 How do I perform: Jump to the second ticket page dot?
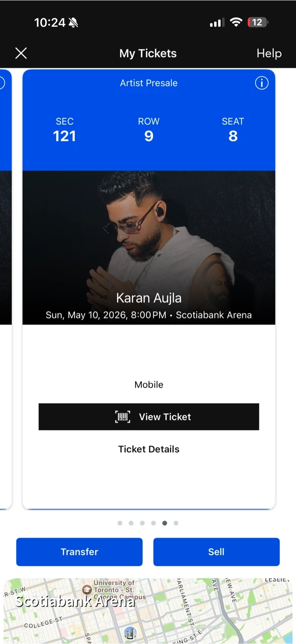[131, 523]
